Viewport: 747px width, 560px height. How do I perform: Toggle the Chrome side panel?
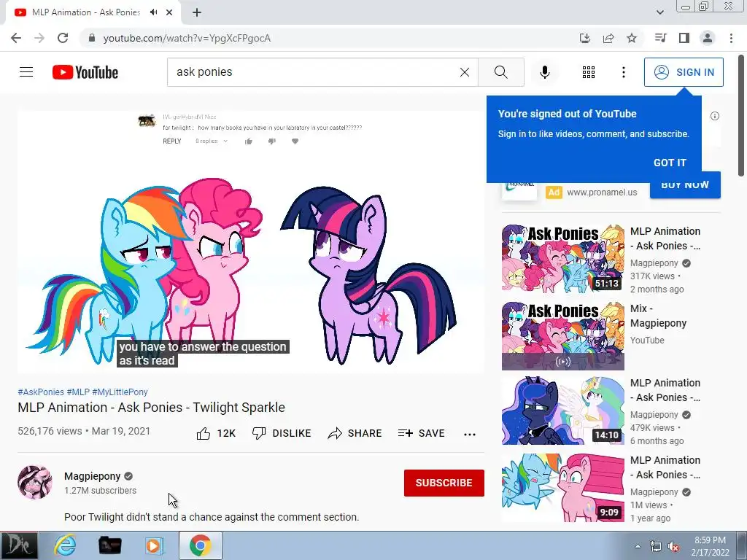point(684,38)
